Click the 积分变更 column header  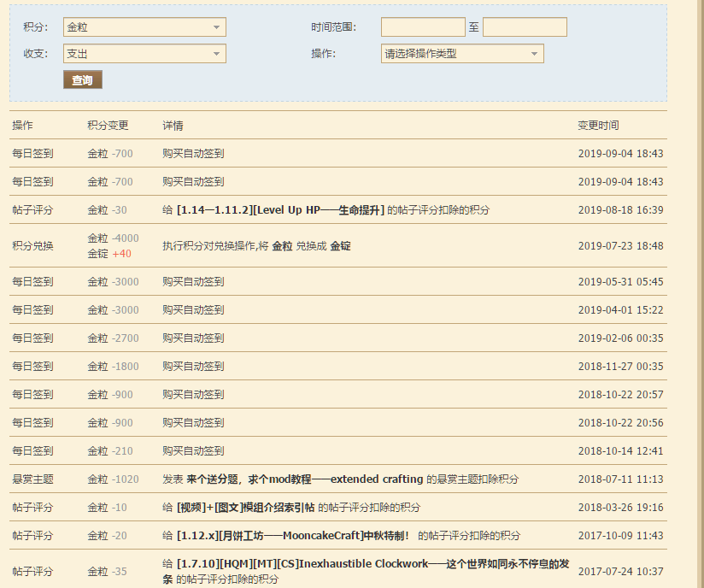click(x=108, y=126)
